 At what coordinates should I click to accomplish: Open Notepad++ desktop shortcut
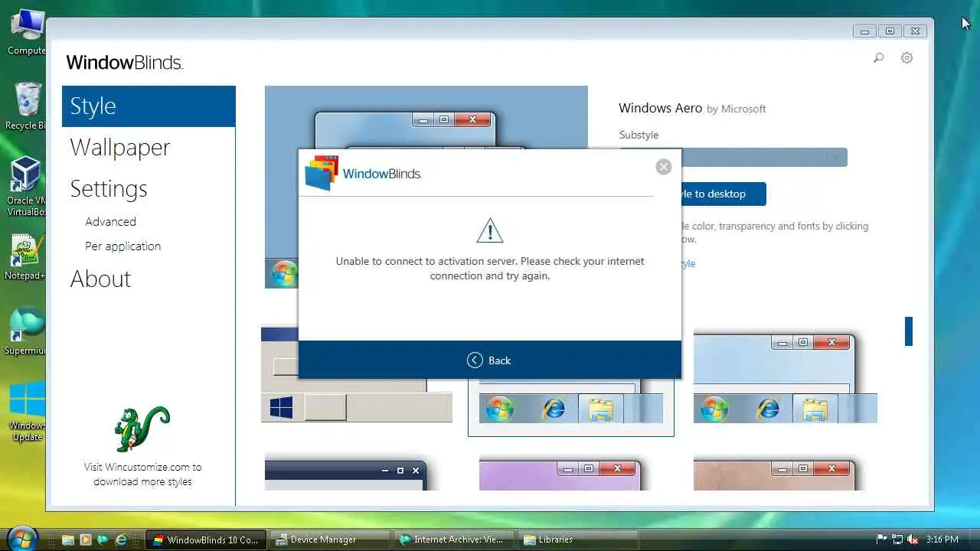click(27, 257)
